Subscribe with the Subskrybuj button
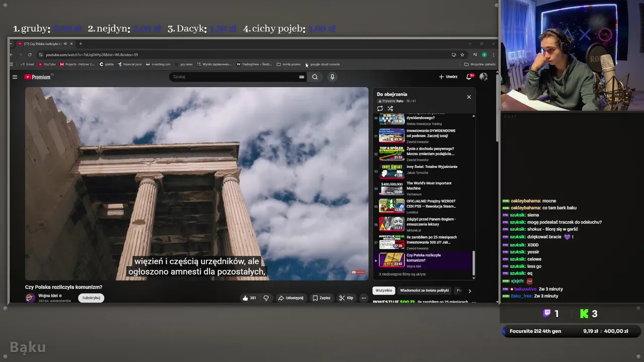Image resolution: width=644 pixels, height=362 pixels. [x=91, y=298]
